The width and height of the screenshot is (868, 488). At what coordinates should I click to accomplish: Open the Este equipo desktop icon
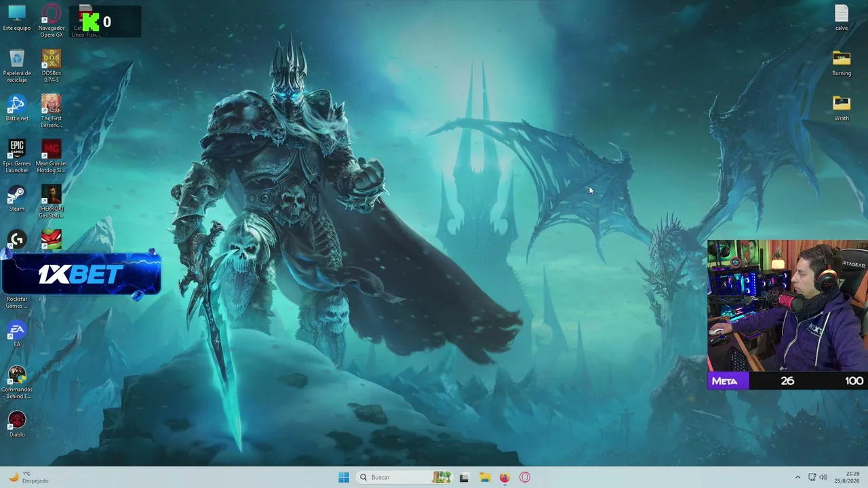point(17,18)
